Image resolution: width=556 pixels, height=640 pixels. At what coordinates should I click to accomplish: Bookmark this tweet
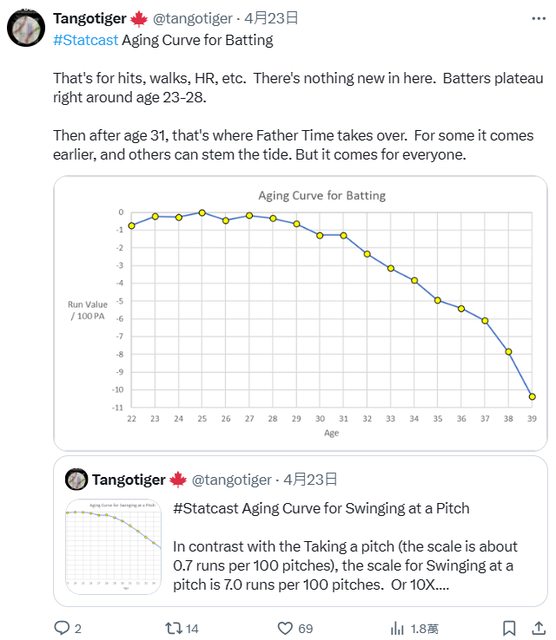[x=509, y=628]
